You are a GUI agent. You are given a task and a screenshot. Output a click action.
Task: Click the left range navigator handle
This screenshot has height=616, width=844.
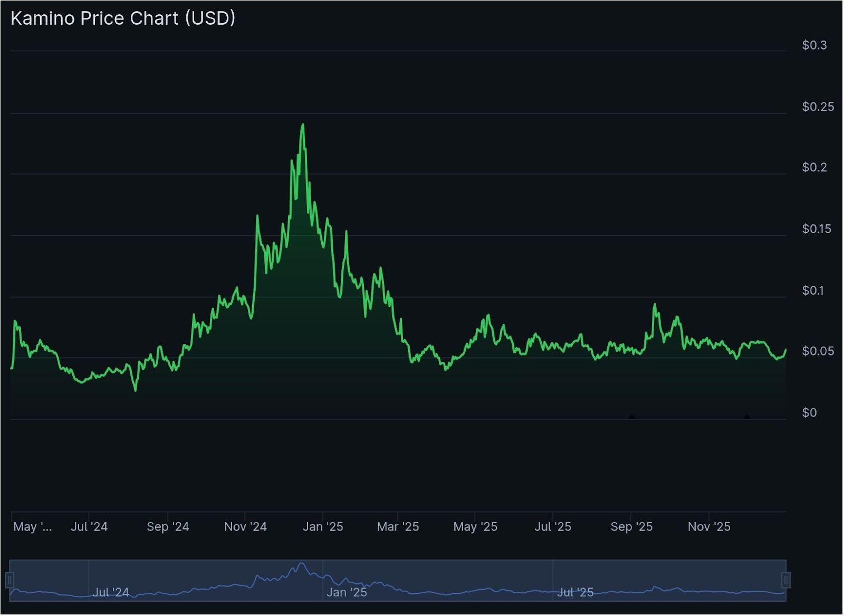click(9, 580)
